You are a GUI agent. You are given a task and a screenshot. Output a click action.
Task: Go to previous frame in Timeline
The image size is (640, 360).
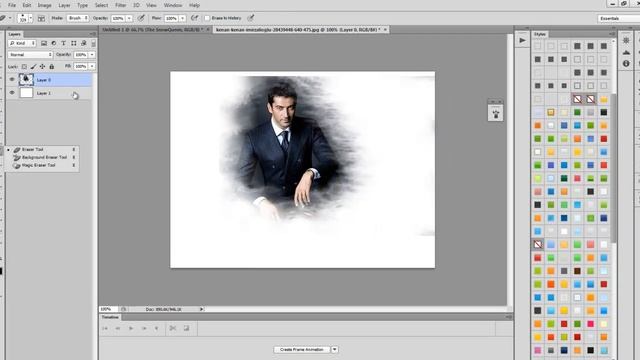(x=118, y=328)
